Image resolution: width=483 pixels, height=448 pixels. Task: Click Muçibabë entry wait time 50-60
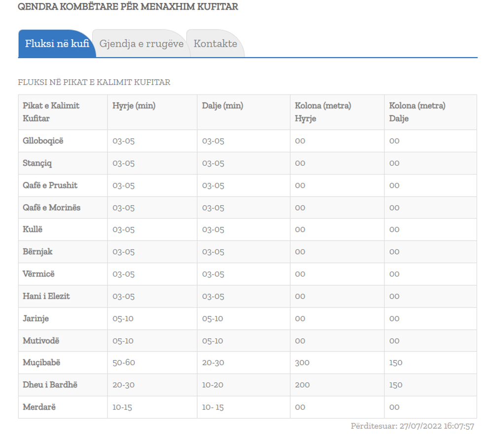[123, 363]
